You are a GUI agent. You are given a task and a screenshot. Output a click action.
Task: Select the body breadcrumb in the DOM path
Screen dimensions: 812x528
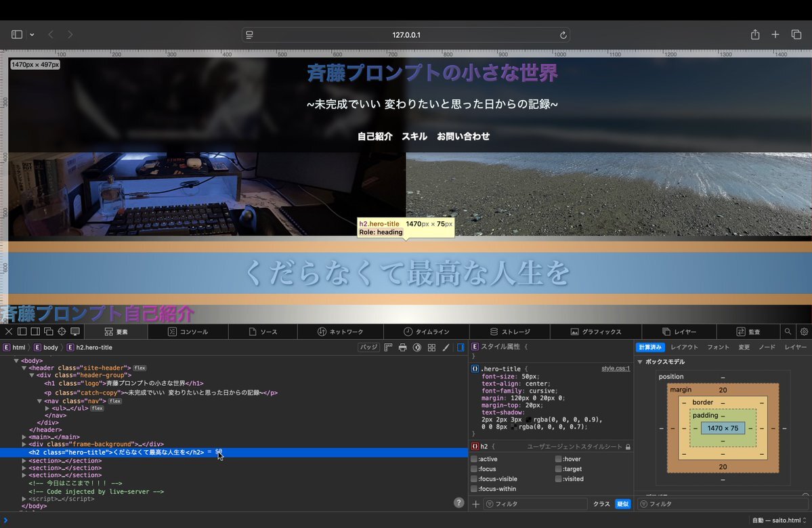coord(46,347)
